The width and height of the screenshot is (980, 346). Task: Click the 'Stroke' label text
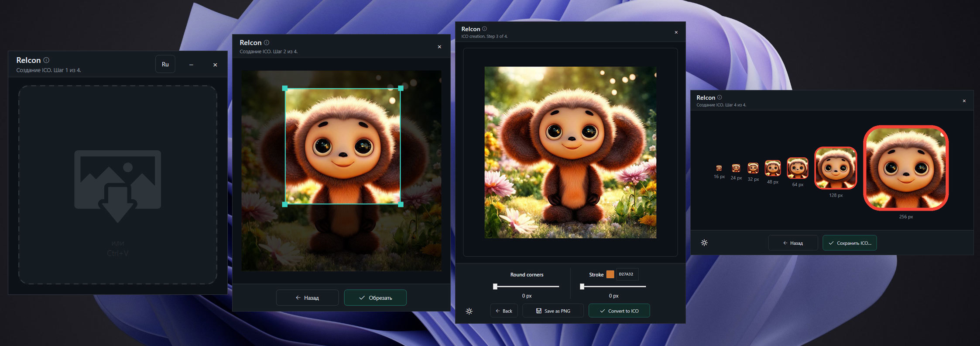pos(596,275)
